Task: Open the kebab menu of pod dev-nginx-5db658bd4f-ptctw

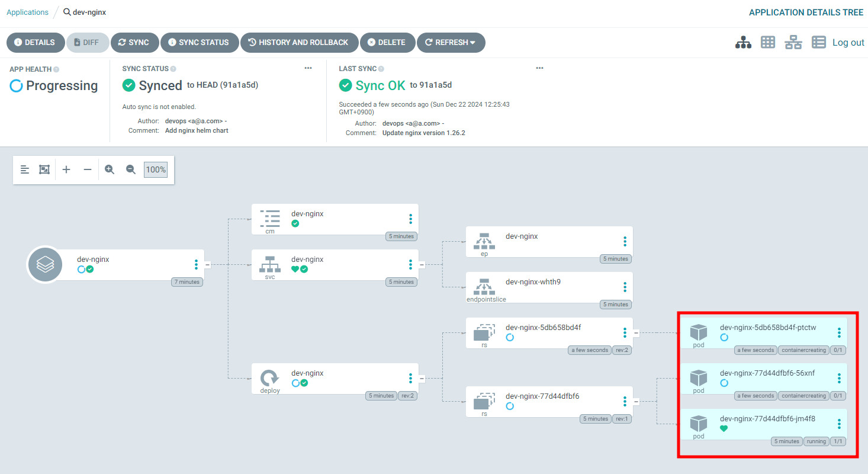Action: (839, 332)
